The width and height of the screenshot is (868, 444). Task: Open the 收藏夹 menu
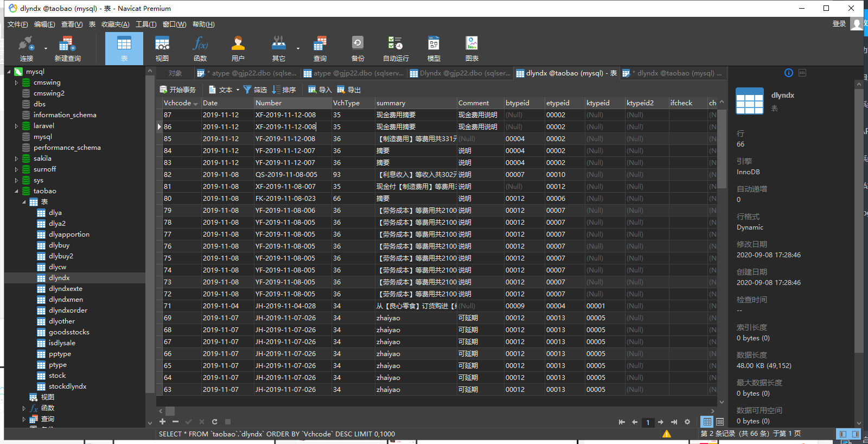click(115, 24)
